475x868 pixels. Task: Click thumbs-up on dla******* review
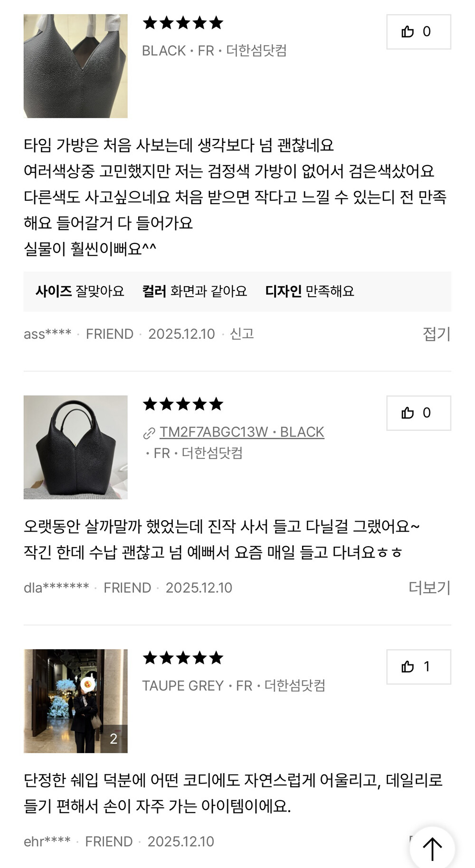tap(418, 413)
